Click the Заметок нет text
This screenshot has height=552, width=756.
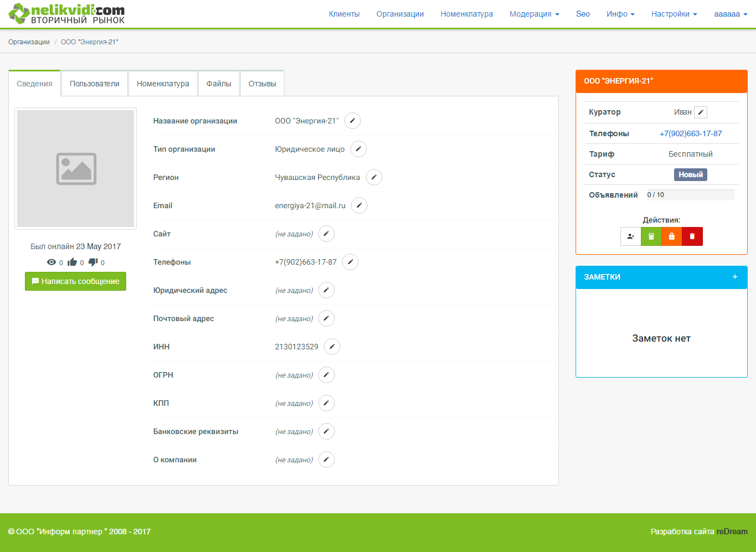click(661, 338)
